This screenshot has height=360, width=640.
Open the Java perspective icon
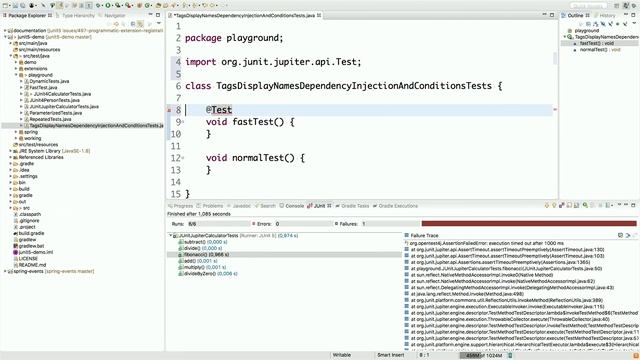[626, 6]
